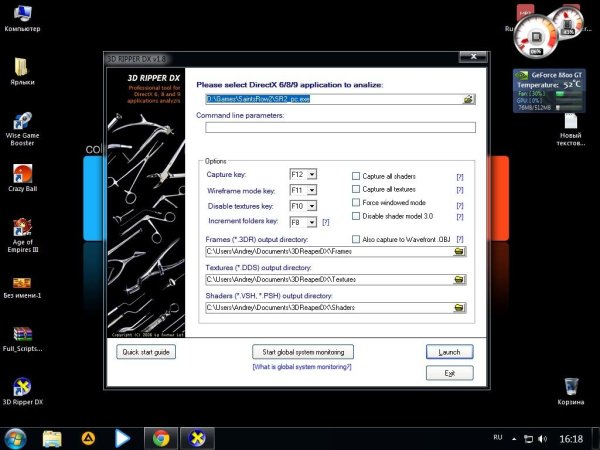
Task: Select the 3D Ripper DX desktop shortcut
Action: coord(22,391)
